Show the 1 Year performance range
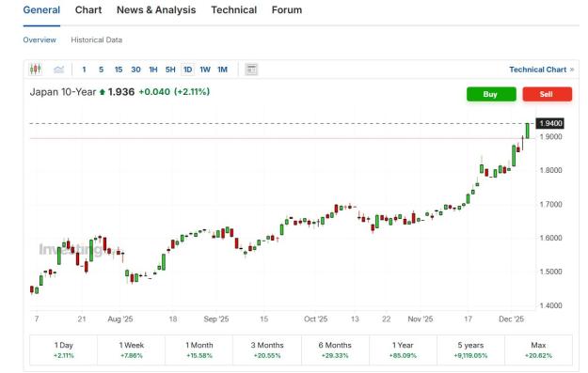This screenshot has height=373, width=588. pyautogui.click(x=403, y=350)
